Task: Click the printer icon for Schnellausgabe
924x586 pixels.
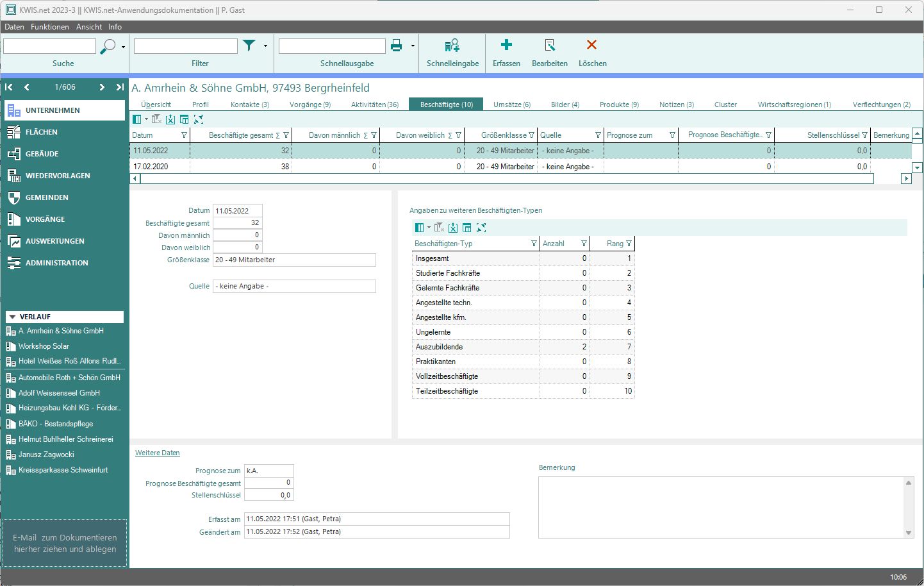Action: (x=397, y=46)
